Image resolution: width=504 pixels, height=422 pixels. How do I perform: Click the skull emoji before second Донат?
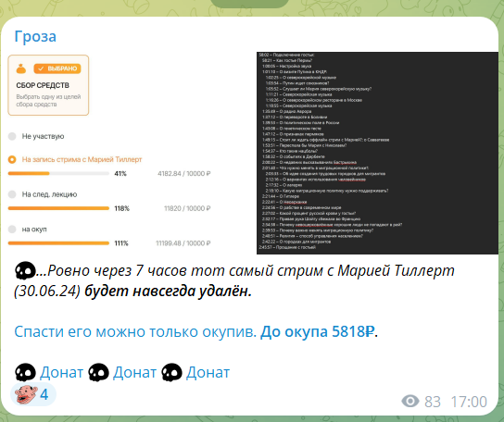click(x=99, y=372)
